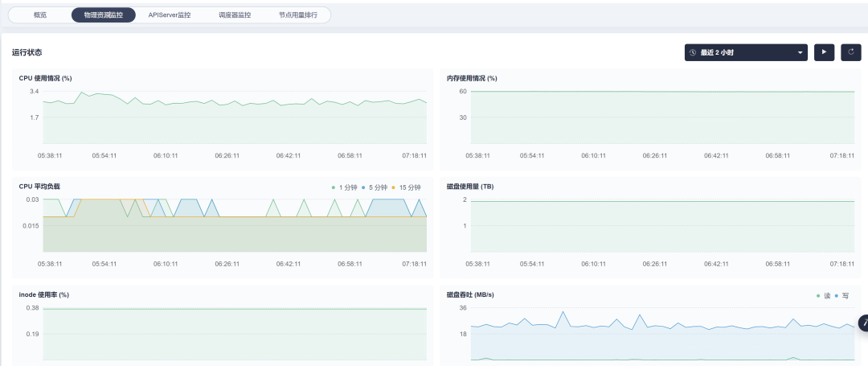This screenshot has width=868, height=366.
Task: Open the 最近 2 小时 time range dropdown
Action: coord(746,52)
